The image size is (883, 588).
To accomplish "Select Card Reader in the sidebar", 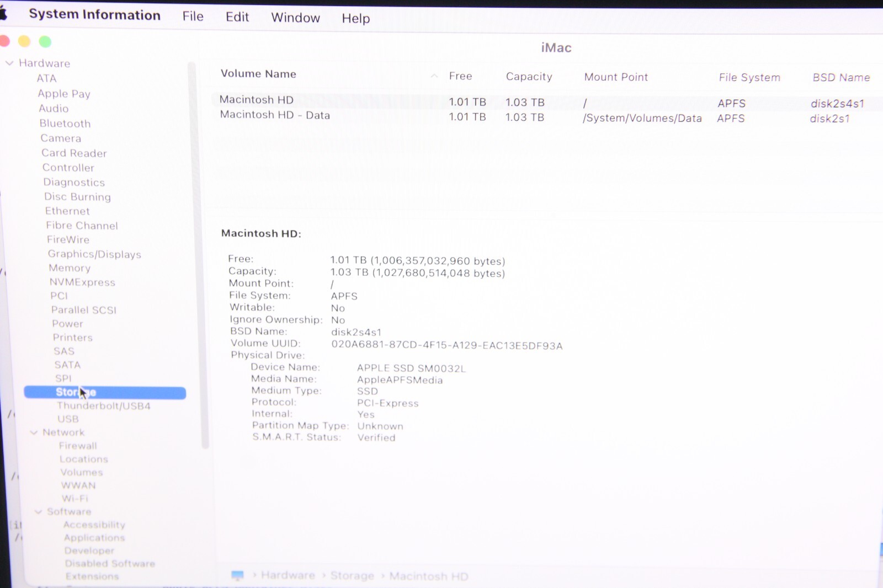I will pos(74,153).
